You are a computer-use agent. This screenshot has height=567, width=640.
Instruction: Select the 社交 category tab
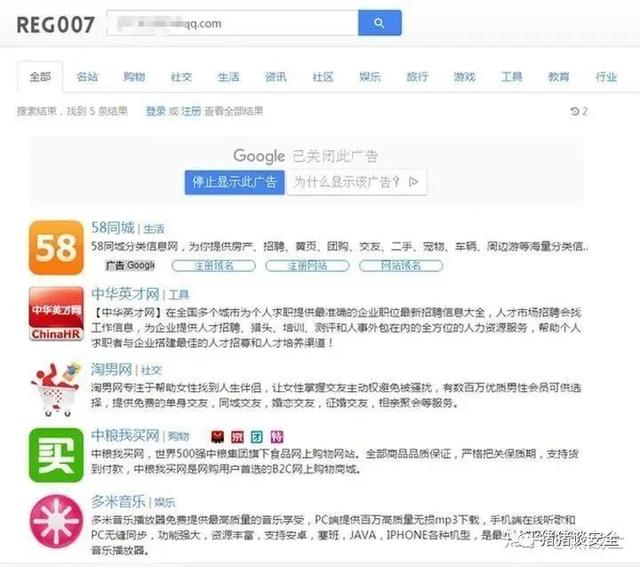coord(181,77)
